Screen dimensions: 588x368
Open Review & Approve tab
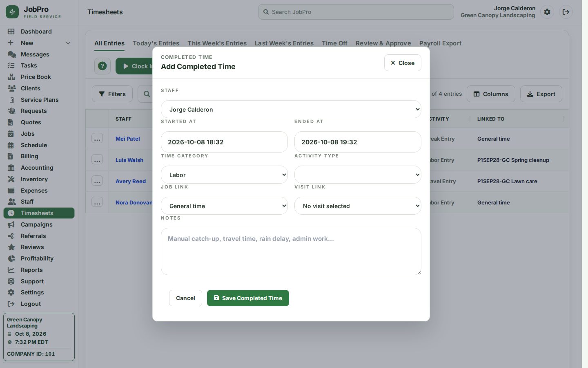click(383, 43)
